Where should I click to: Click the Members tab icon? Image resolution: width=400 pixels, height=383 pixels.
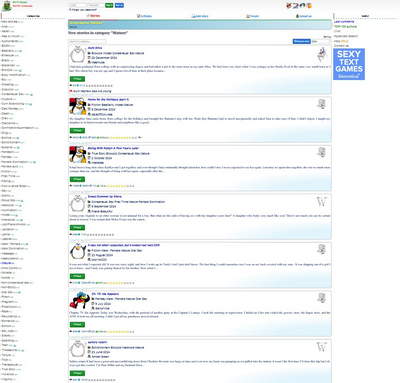(194, 16)
